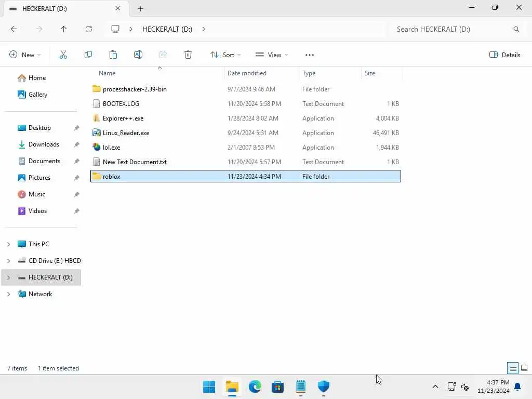The width and height of the screenshot is (532, 399).
Task: Expand This PC in navigation pane
Action: point(8,244)
